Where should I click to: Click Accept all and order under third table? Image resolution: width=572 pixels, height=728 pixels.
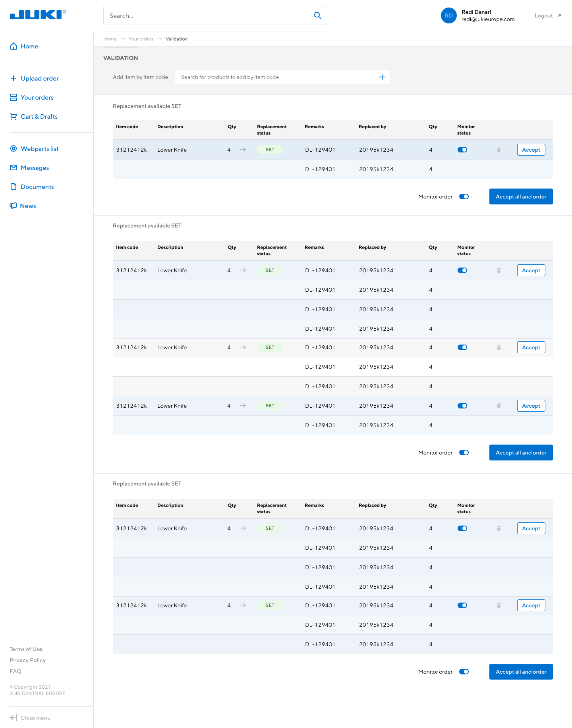coord(521,672)
